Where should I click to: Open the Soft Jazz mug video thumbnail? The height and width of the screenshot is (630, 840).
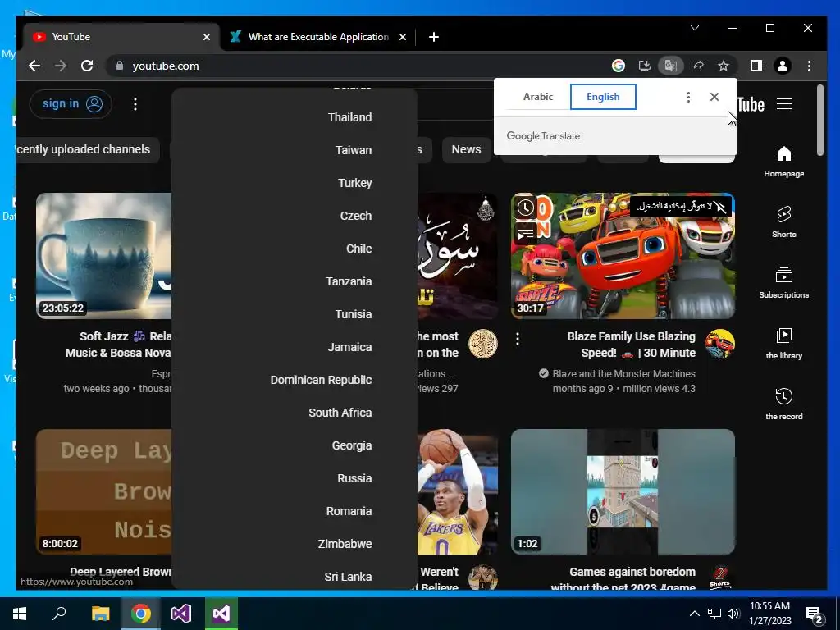[x=104, y=256]
